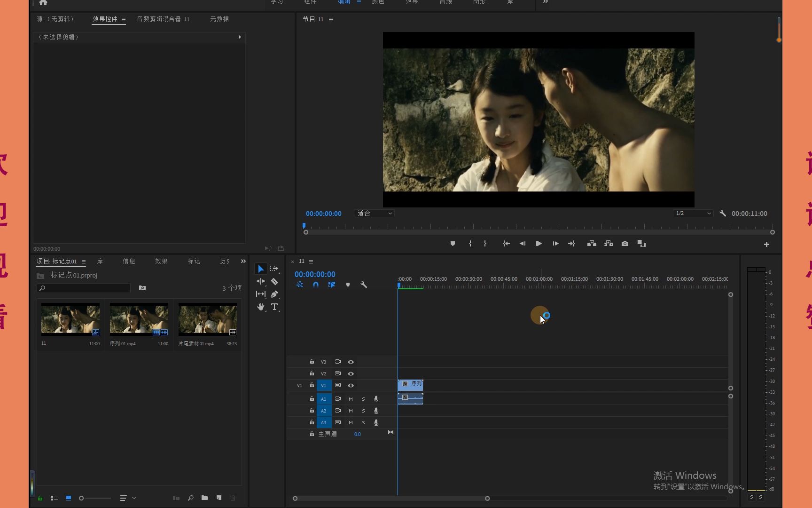
Task: Select the Pen tool
Action: (274, 294)
